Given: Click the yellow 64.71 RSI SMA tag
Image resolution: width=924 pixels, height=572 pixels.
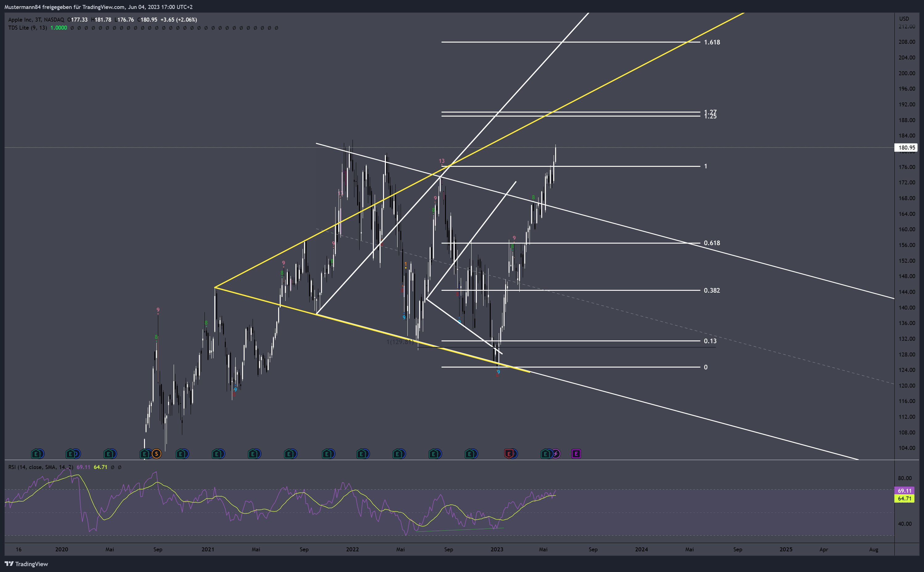Looking at the screenshot, I should coord(904,499).
